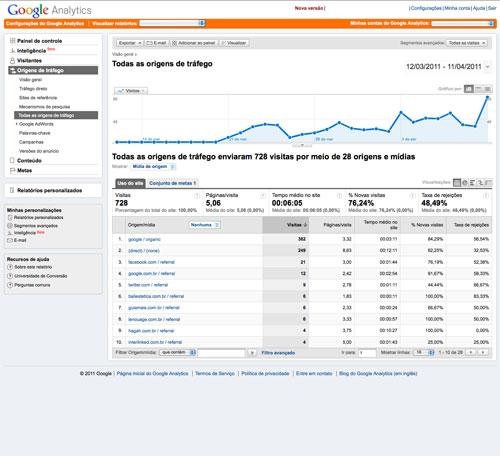Viewport: 500px width, 456px height.
Task: Open the E-mail toolbar button
Action: 156,43
